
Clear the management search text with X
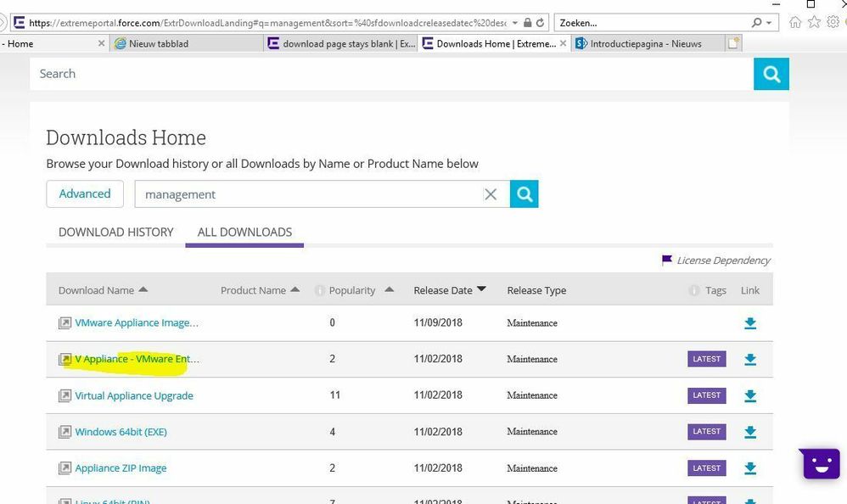click(491, 194)
